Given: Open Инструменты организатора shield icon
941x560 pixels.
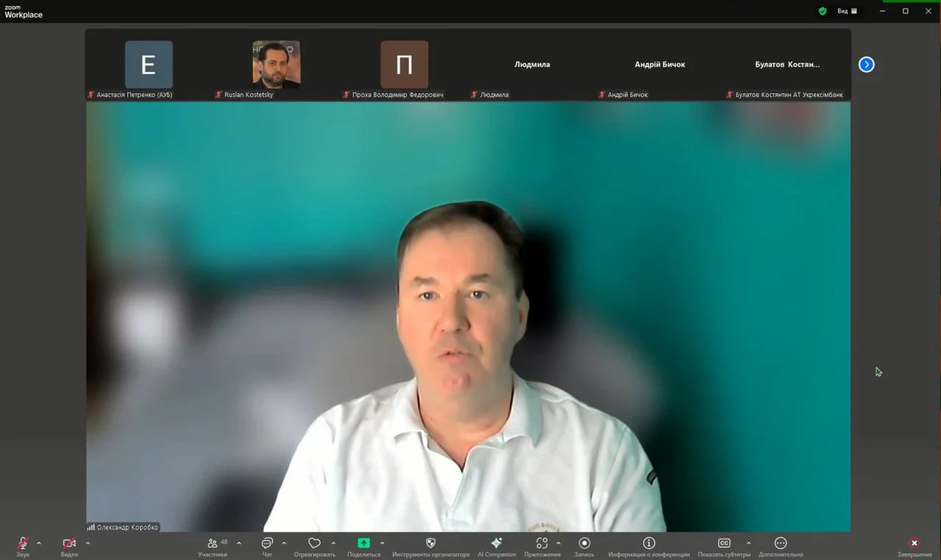Looking at the screenshot, I should point(431,544).
